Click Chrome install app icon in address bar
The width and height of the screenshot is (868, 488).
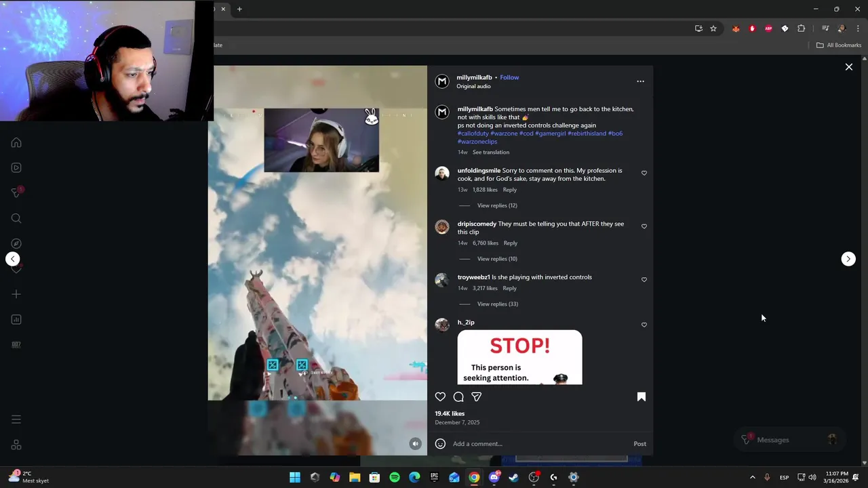[698, 28]
